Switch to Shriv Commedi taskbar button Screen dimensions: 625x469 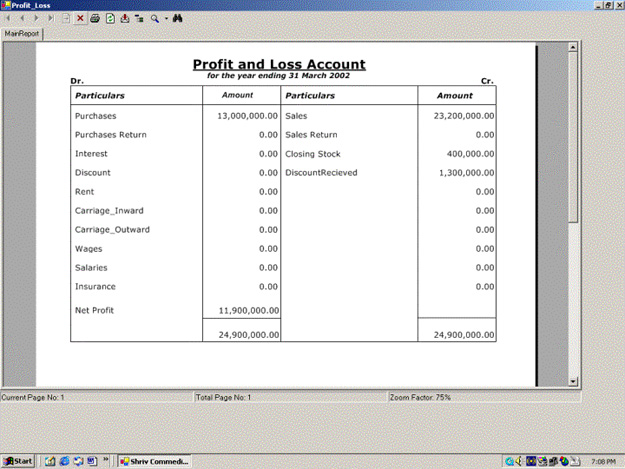(x=153, y=461)
